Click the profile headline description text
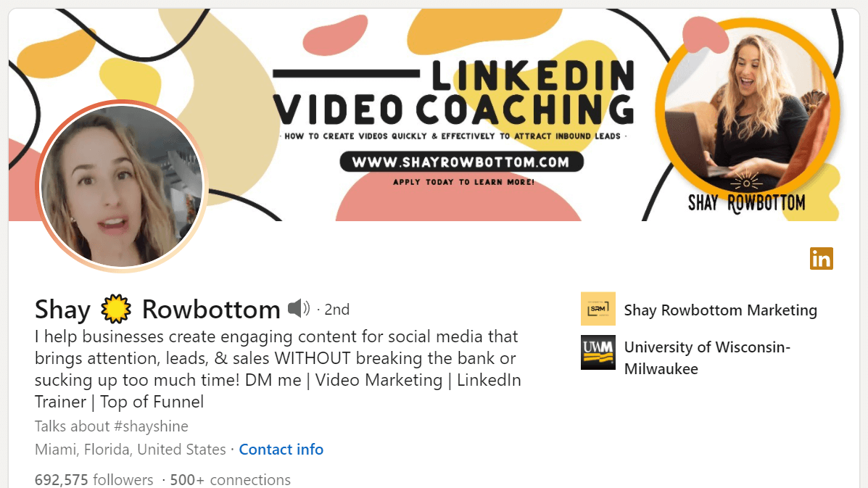 [x=278, y=369]
